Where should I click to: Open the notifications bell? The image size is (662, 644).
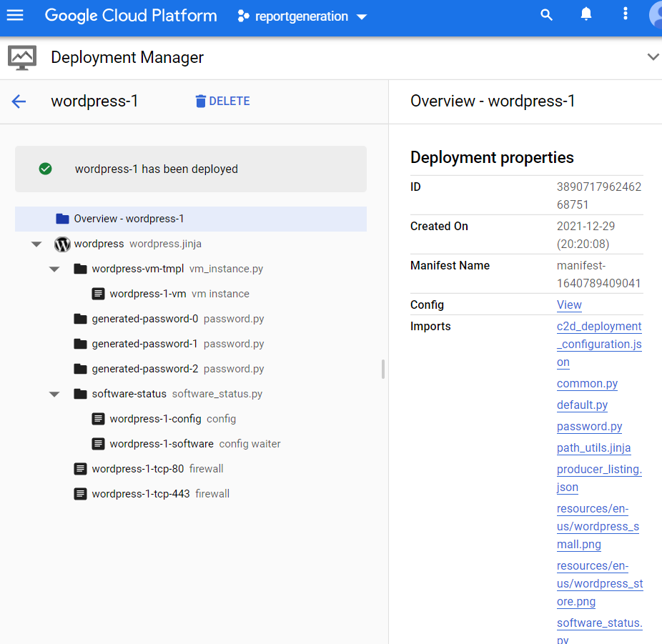[586, 15]
